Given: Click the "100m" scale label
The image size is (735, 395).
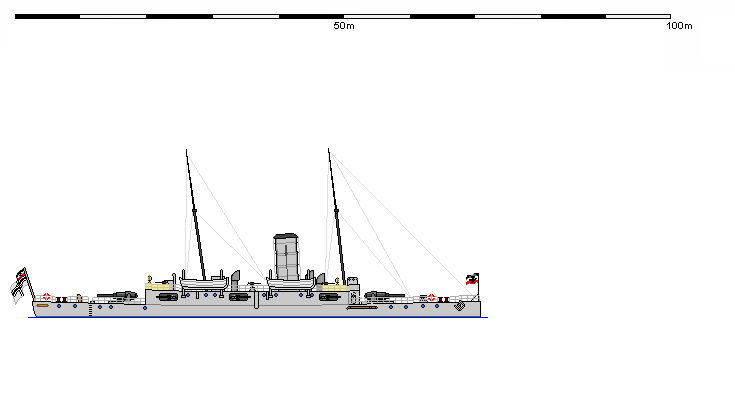Looking at the screenshot, I should [679, 26].
